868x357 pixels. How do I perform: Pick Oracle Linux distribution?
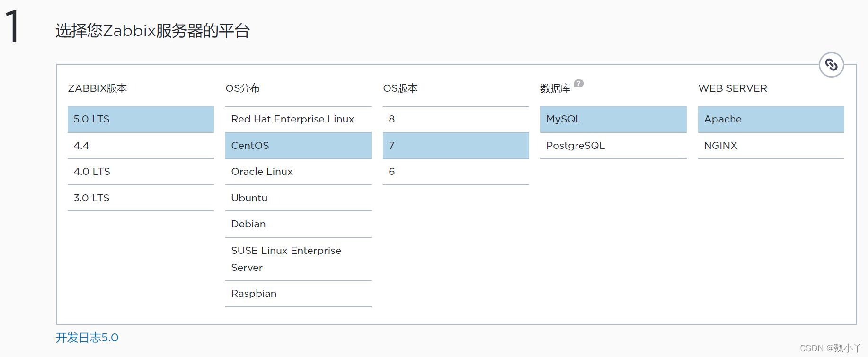coord(298,172)
